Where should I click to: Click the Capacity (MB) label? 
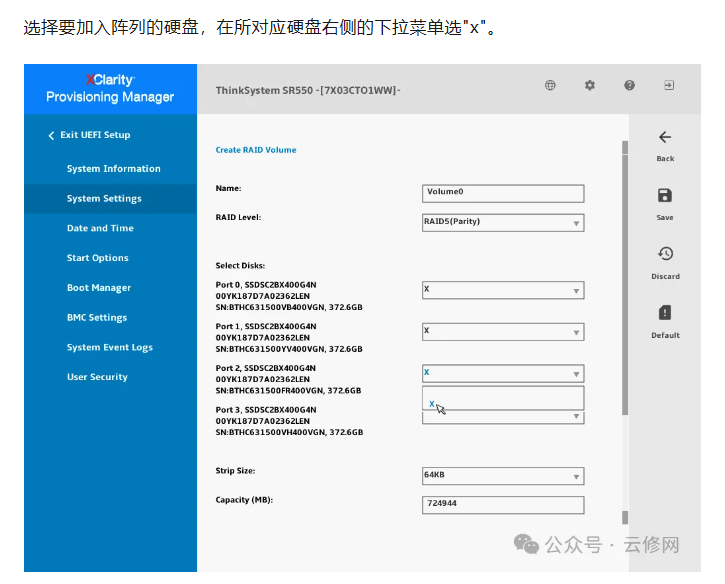(x=244, y=500)
